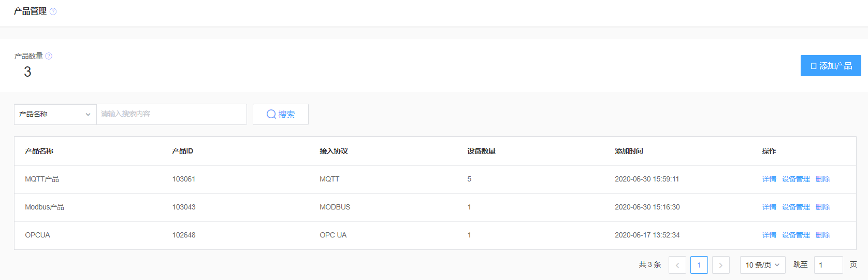This screenshot has height=280, width=868.
Task: Click timestamp 2020-06-30 15:59:11
Action: click(647, 179)
